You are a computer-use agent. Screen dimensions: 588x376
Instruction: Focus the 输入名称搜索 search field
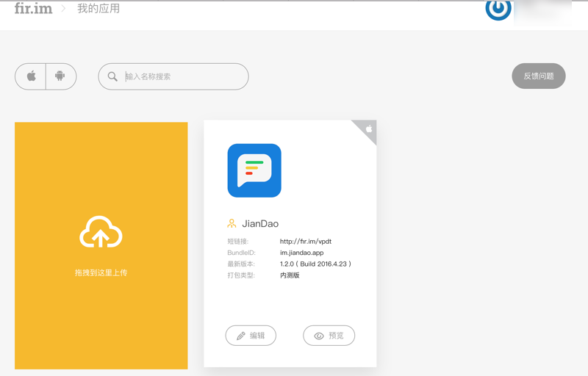pos(173,76)
